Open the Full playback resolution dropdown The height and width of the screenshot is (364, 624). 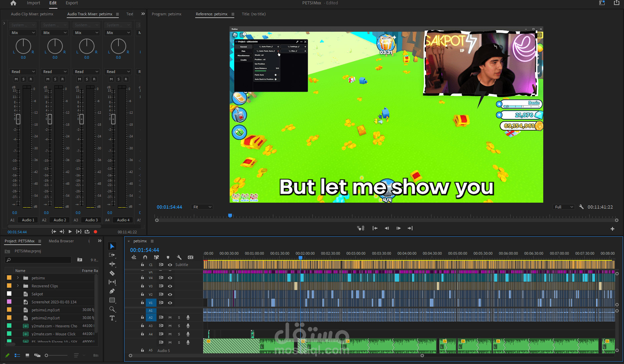click(564, 207)
